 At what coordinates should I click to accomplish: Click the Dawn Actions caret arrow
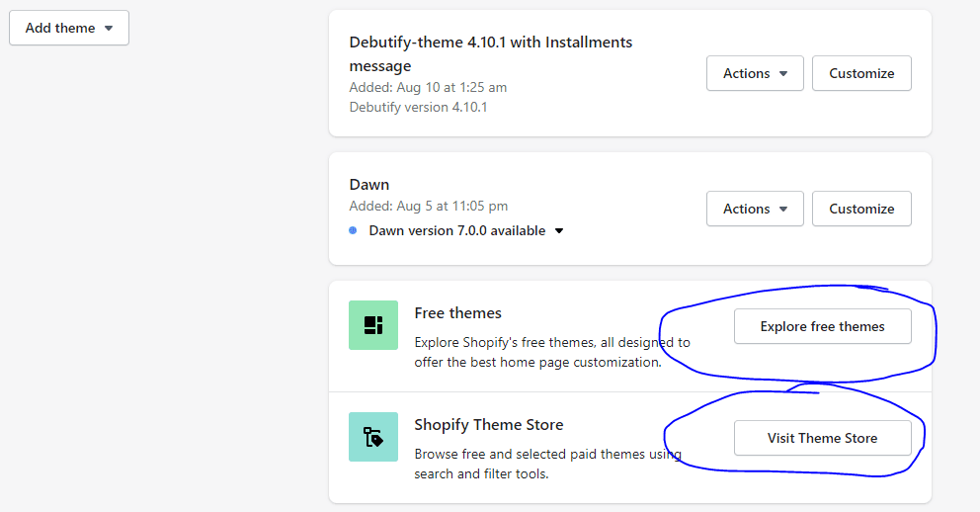[x=783, y=210]
